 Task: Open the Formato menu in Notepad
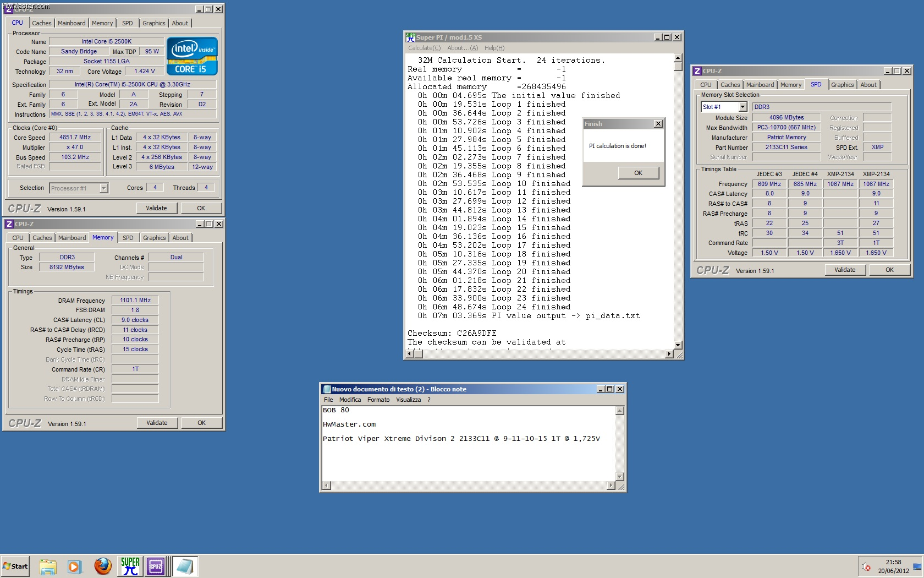point(378,400)
